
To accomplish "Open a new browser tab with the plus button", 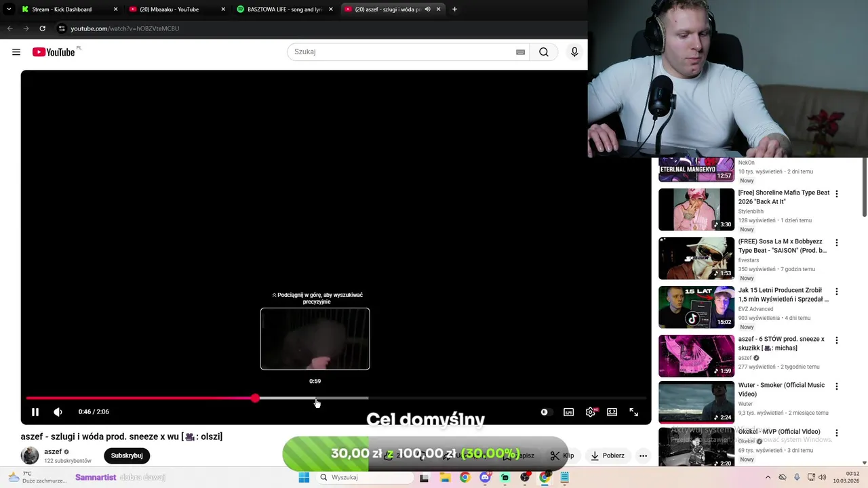I will (x=454, y=9).
